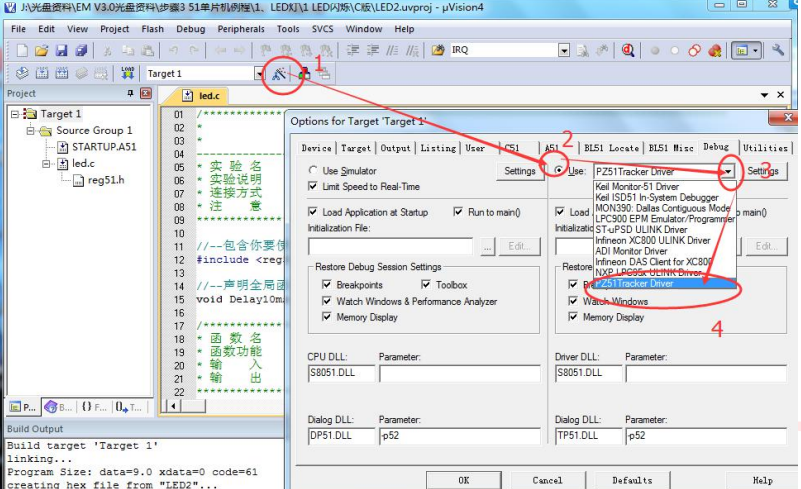The height and width of the screenshot is (489, 801).
Task: Save the current file with floppy icon
Action: [62, 50]
